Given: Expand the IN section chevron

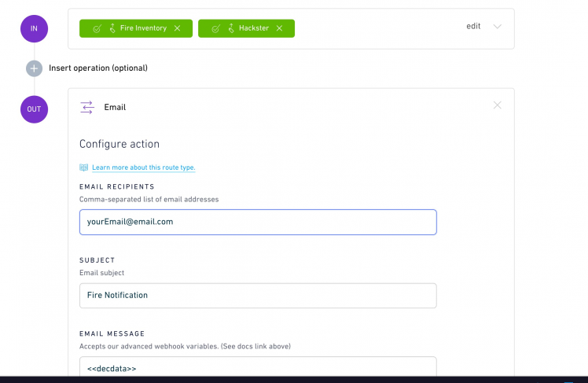Looking at the screenshot, I should click(x=497, y=26).
